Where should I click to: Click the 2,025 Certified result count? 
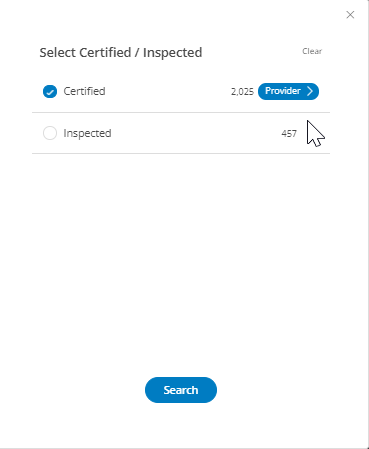242,91
